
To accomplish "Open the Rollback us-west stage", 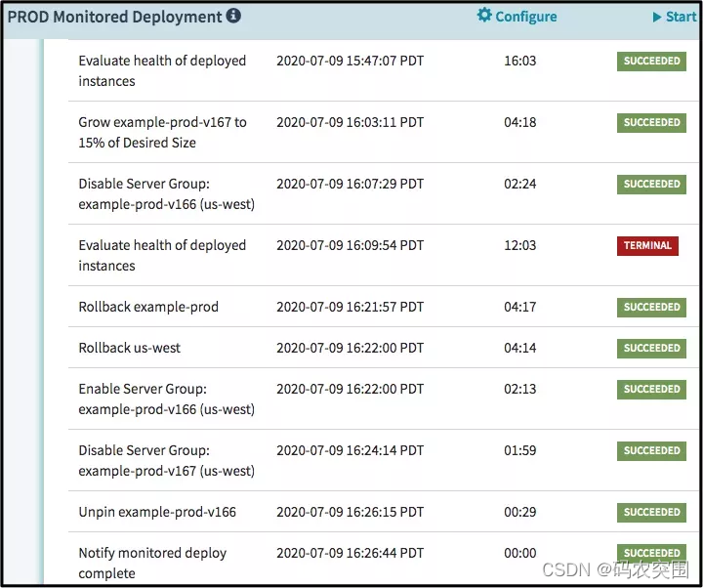I will pos(383,348).
